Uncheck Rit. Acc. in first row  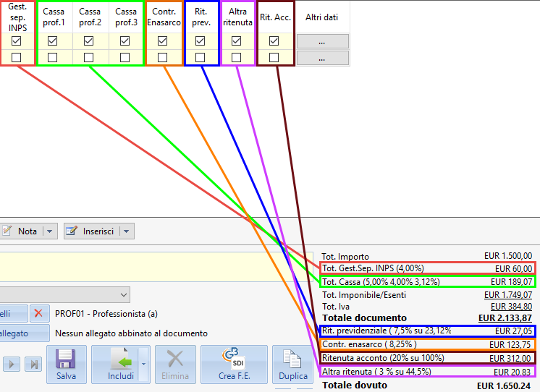click(274, 41)
